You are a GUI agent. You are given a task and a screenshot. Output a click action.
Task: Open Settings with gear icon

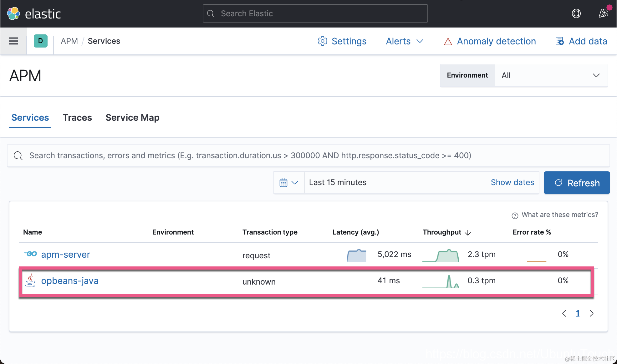(342, 41)
